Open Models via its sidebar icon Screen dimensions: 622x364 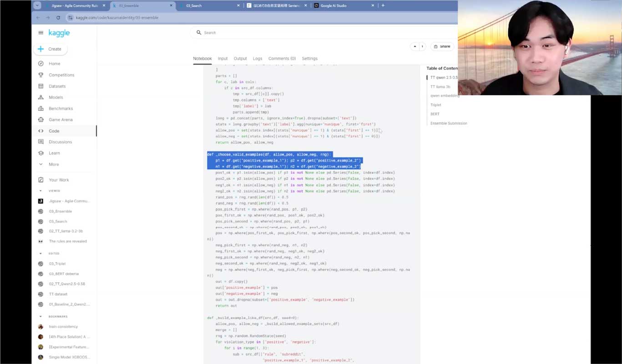(x=41, y=97)
